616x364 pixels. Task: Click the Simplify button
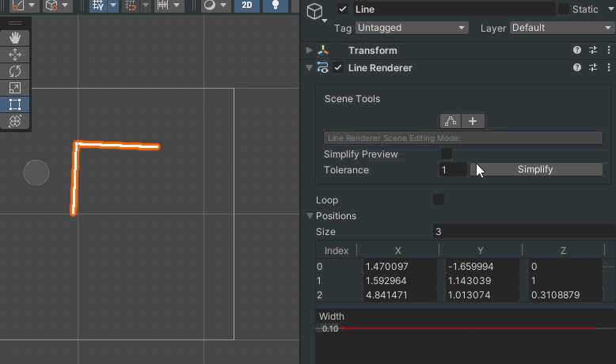[x=536, y=169]
